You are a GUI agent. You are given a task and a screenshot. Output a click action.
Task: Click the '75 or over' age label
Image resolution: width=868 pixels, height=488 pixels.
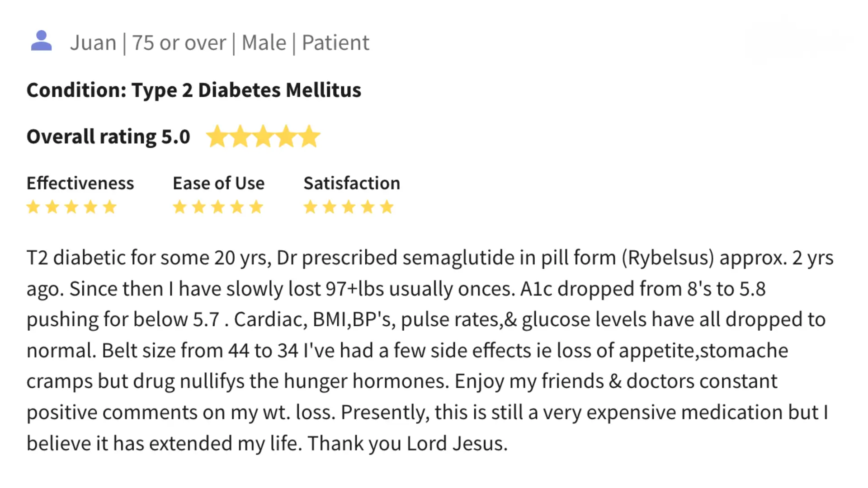(179, 43)
